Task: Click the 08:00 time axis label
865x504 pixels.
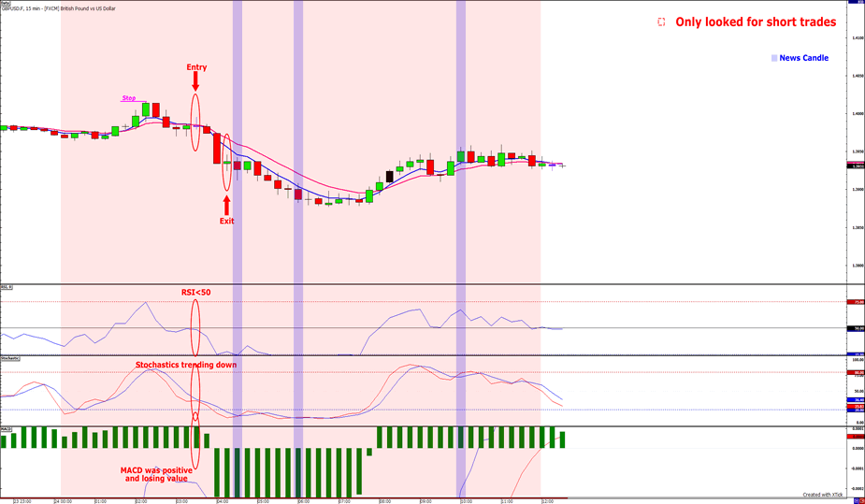Action: (385, 502)
